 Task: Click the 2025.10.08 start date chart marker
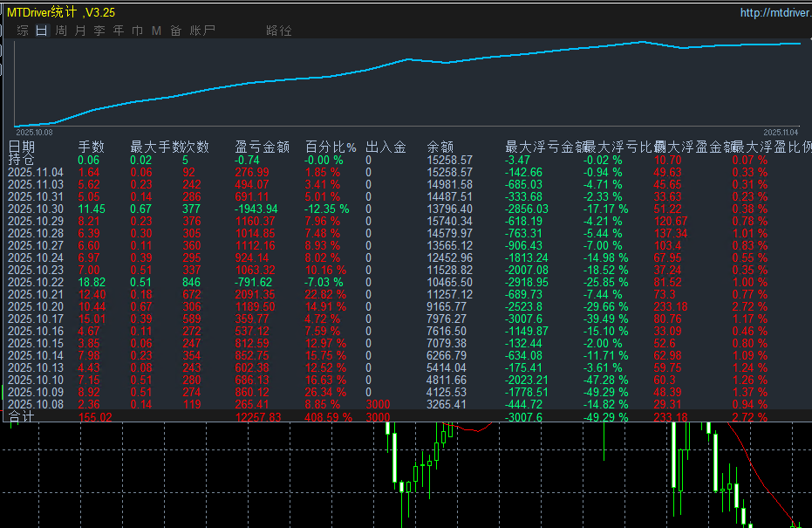[x=34, y=133]
